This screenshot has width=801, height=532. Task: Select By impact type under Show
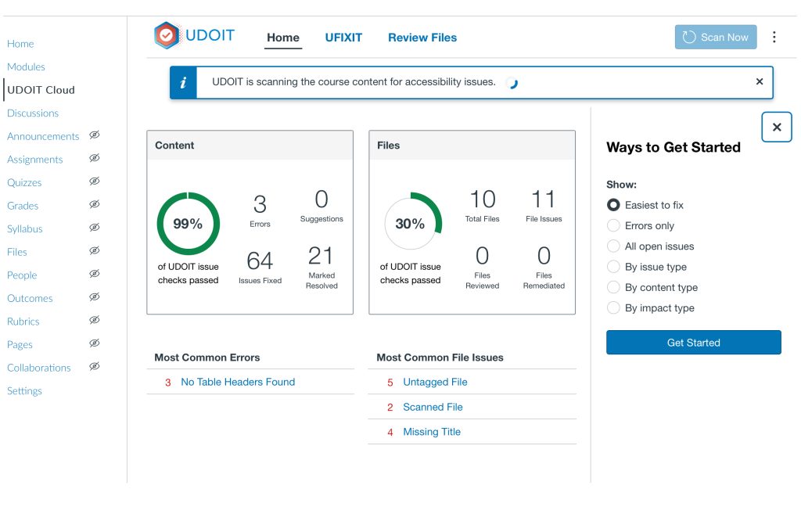coord(614,308)
